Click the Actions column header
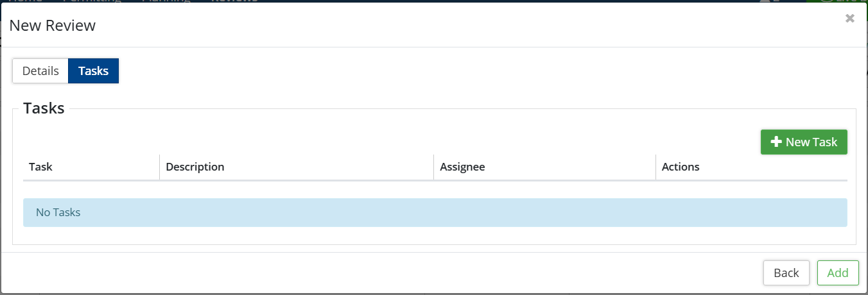Image resolution: width=868 pixels, height=295 pixels. pyautogui.click(x=681, y=167)
